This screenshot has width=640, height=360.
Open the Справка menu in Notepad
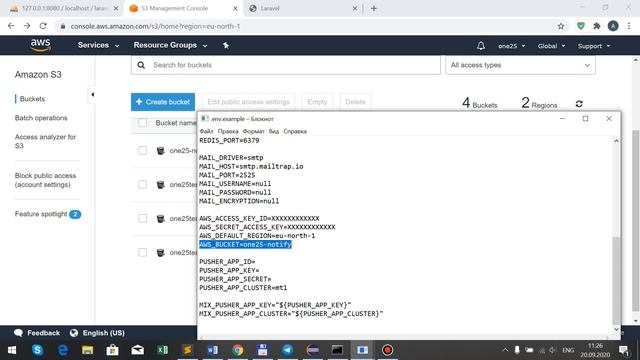(x=295, y=131)
